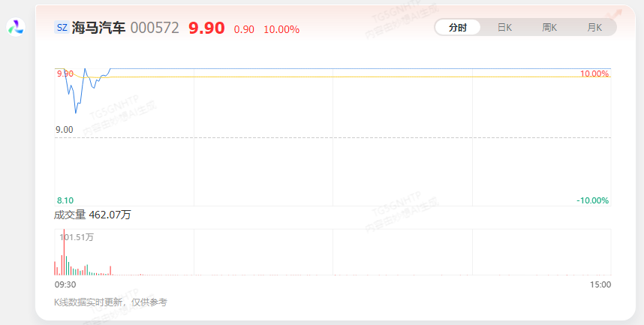The height and width of the screenshot is (325, 644).
Task: Click the 成交量 462.07万 label
Action: pyautogui.click(x=92, y=215)
